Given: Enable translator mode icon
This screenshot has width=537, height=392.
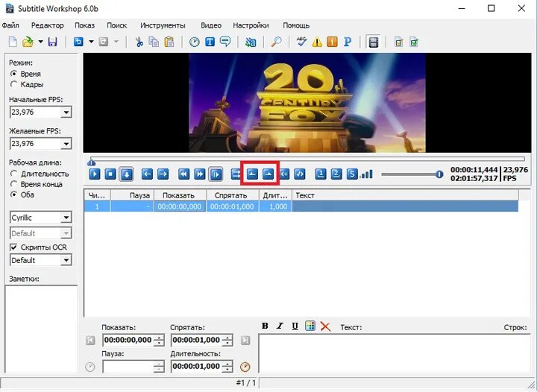Looking at the screenshot, I should click(251, 42).
